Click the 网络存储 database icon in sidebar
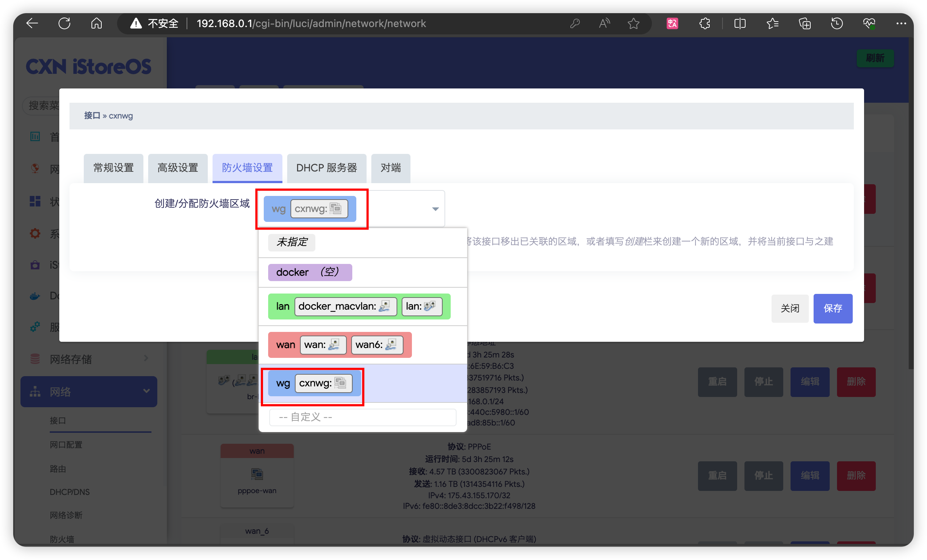The width and height of the screenshot is (927, 560). point(35,359)
